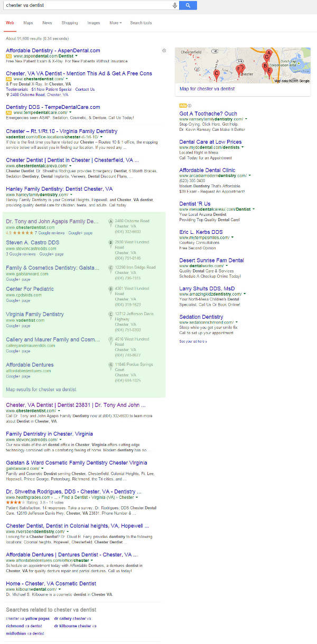This screenshot has height=644, width=317.
Task: Click map pin G beside Affordable Dentures listing
Action: coord(110,366)
